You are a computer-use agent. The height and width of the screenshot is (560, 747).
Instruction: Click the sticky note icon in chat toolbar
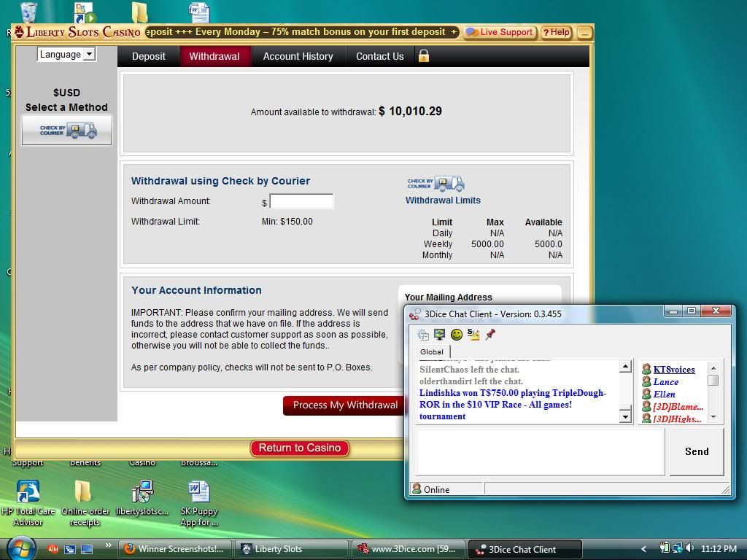tap(473, 335)
